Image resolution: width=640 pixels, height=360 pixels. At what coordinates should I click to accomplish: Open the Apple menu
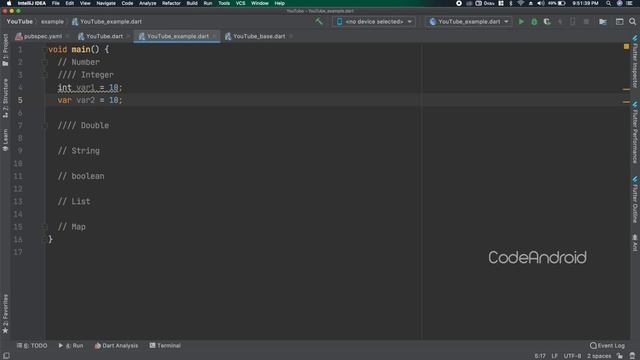pos(9,3)
